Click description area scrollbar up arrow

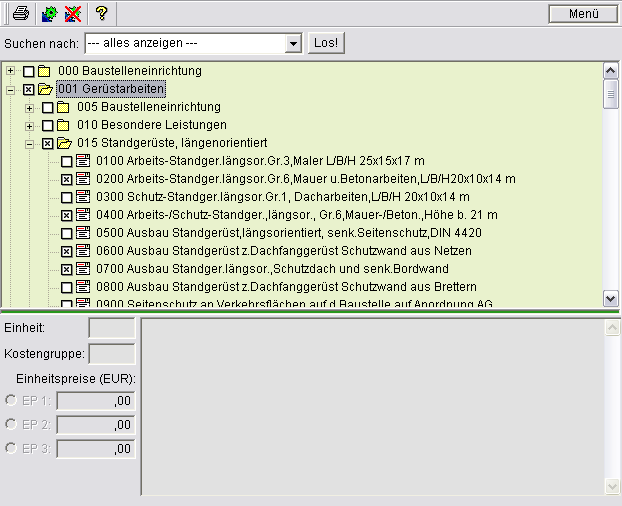(612, 328)
